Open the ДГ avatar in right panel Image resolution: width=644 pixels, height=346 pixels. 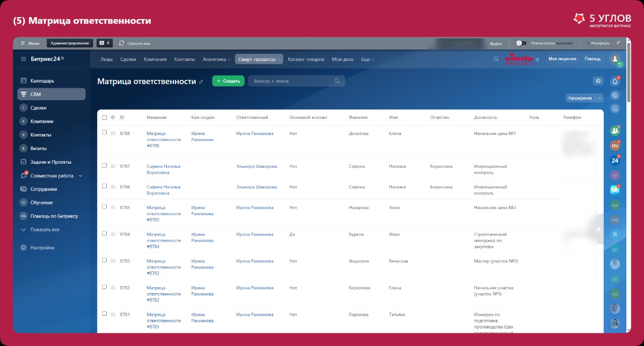614,249
